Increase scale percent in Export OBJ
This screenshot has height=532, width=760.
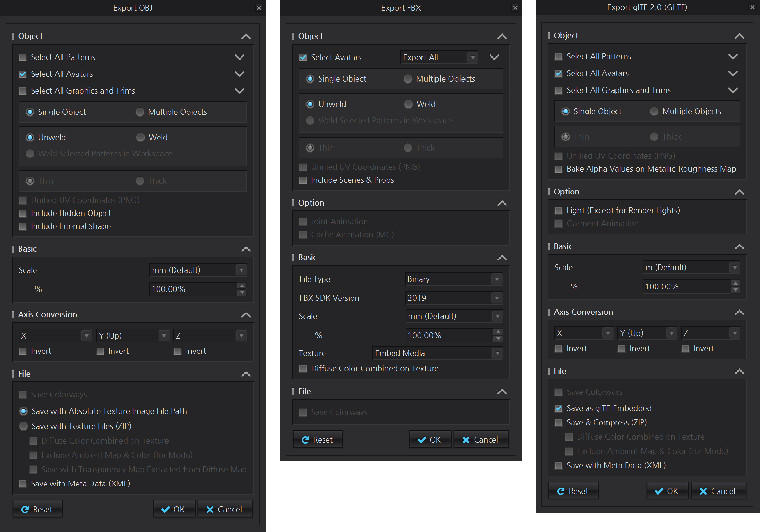[242, 286]
